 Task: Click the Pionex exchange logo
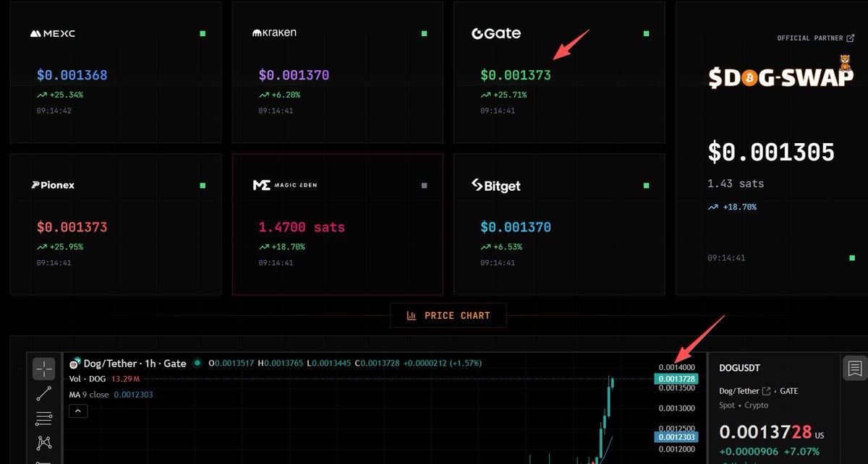[x=52, y=185]
